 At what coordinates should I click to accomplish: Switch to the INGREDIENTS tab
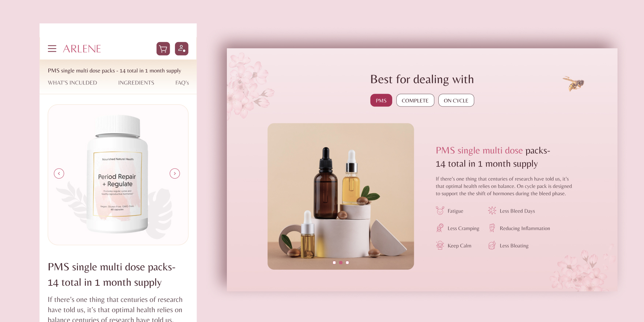click(136, 83)
